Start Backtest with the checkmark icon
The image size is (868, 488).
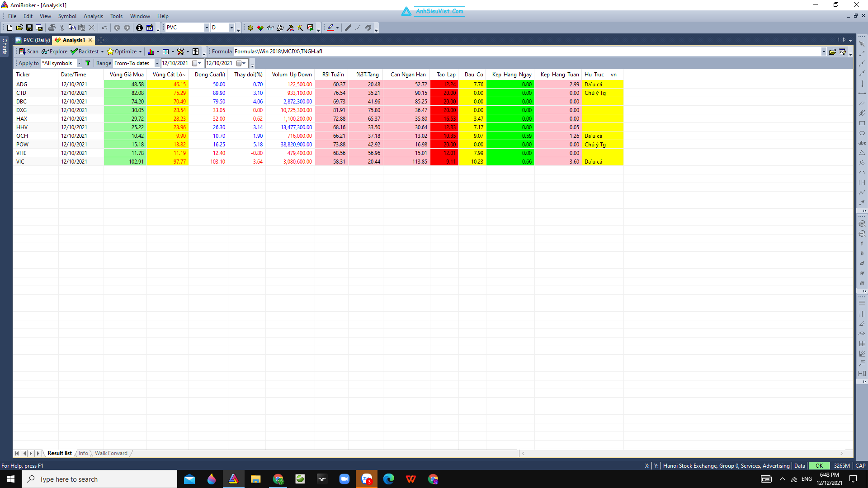pos(85,52)
